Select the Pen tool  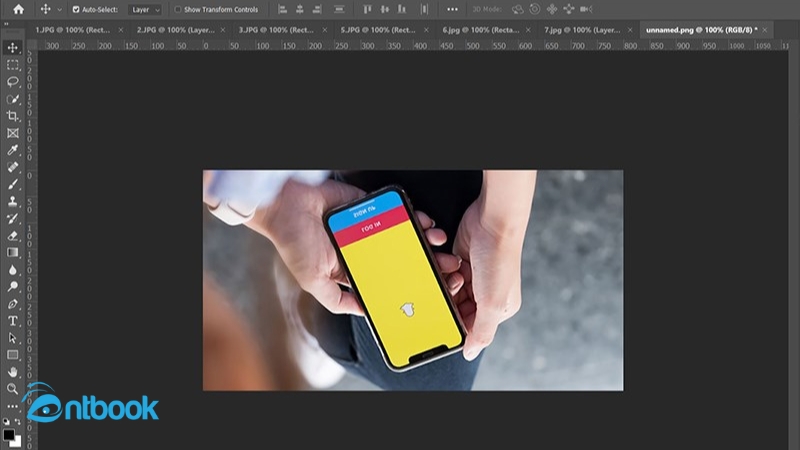pos(13,304)
